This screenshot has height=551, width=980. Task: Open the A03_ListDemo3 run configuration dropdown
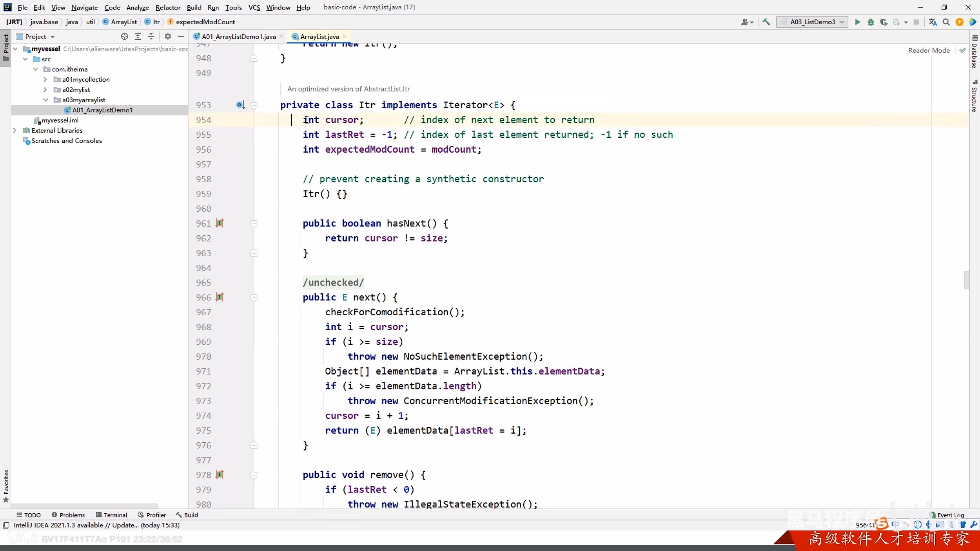pyautogui.click(x=813, y=22)
